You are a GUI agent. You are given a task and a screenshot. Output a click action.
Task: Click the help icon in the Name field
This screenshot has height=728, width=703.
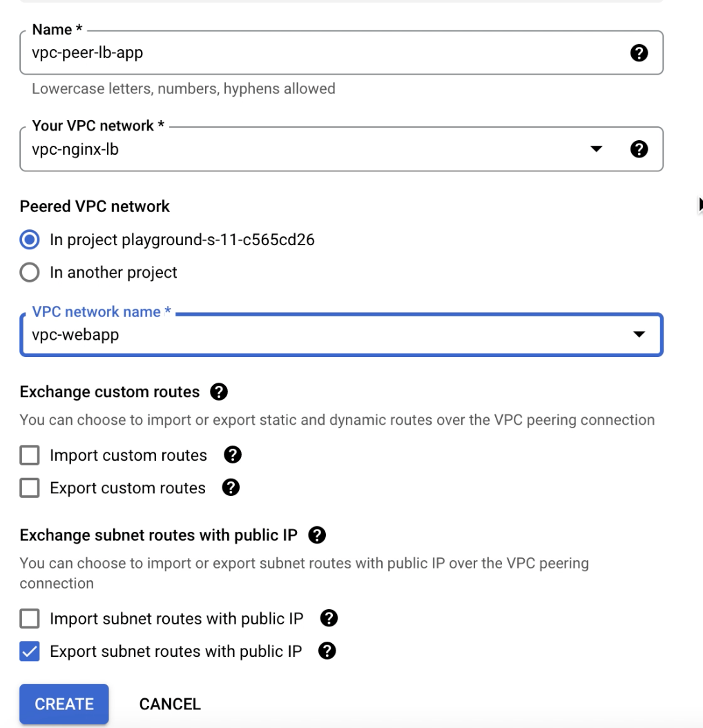[639, 53]
